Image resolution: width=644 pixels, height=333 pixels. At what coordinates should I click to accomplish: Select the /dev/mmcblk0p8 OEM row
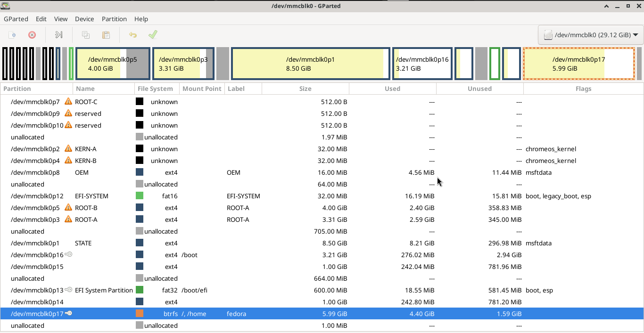click(x=322, y=172)
